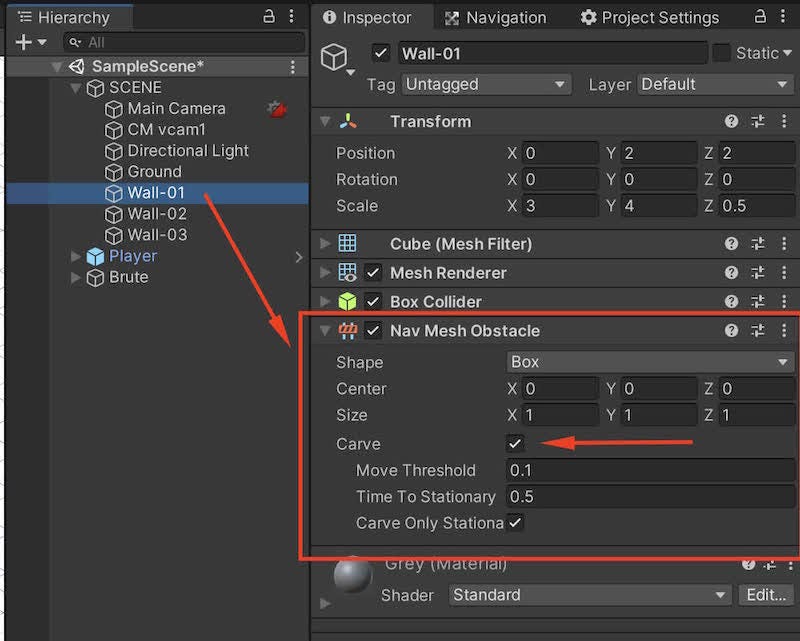Click the Grey material sphere preview
800x641 pixels.
pos(352,575)
